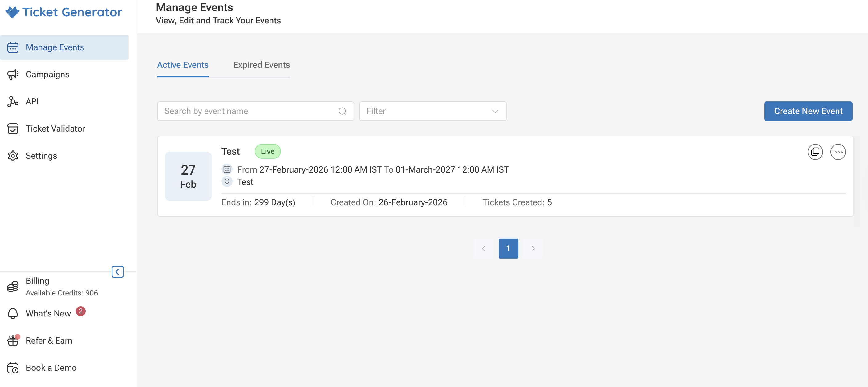
Task: Click the Settings gear icon
Action: 13,156
